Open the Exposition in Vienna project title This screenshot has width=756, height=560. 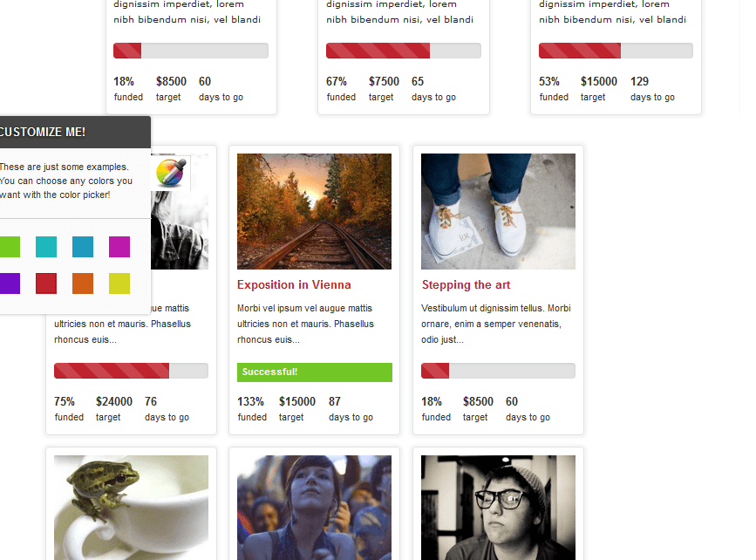294,284
